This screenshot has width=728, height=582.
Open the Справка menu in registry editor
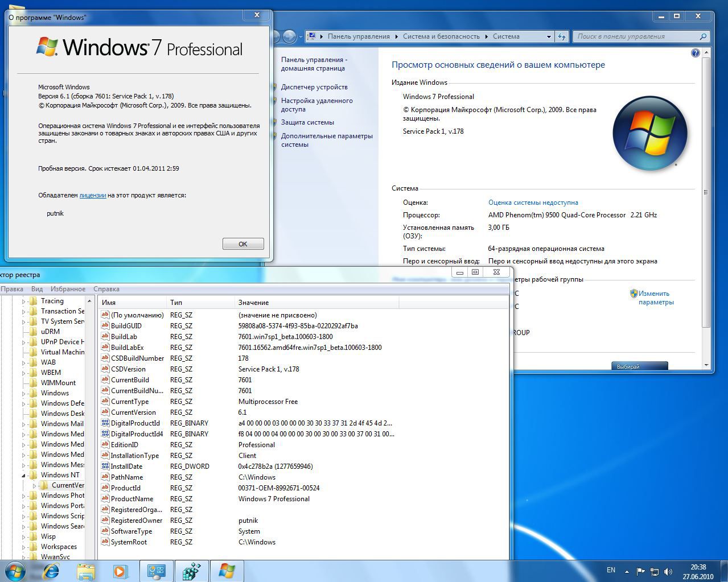point(106,289)
